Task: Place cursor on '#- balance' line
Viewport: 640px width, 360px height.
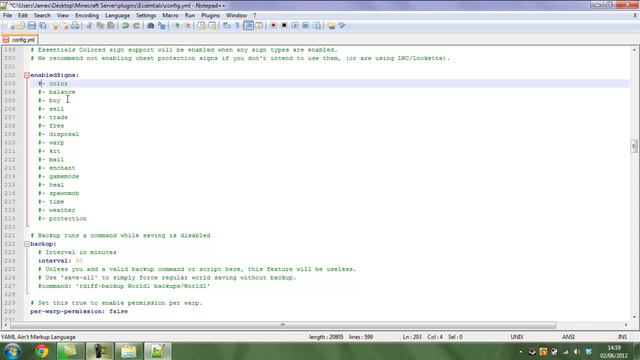Action: click(x=57, y=92)
